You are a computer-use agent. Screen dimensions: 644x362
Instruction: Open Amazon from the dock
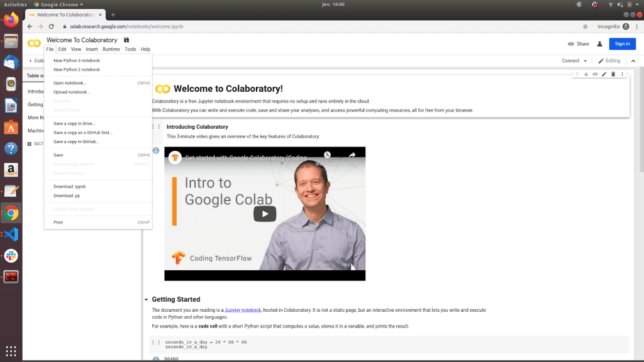pyautogui.click(x=11, y=170)
